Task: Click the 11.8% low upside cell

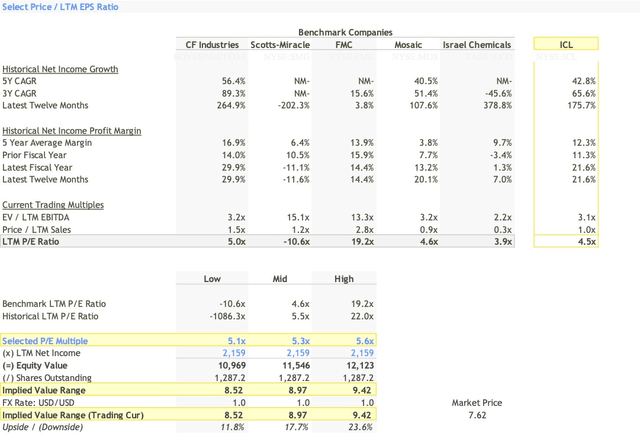Action: coord(232,427)
